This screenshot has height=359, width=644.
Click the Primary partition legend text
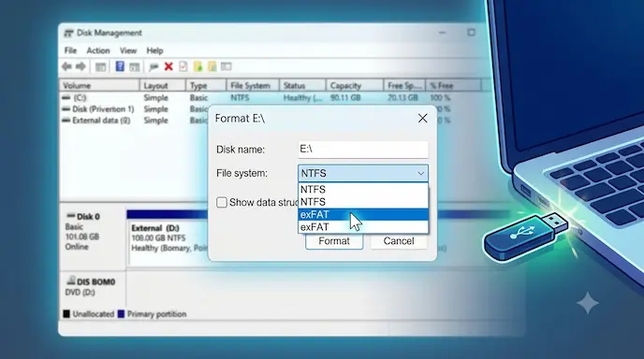point(157,314)
